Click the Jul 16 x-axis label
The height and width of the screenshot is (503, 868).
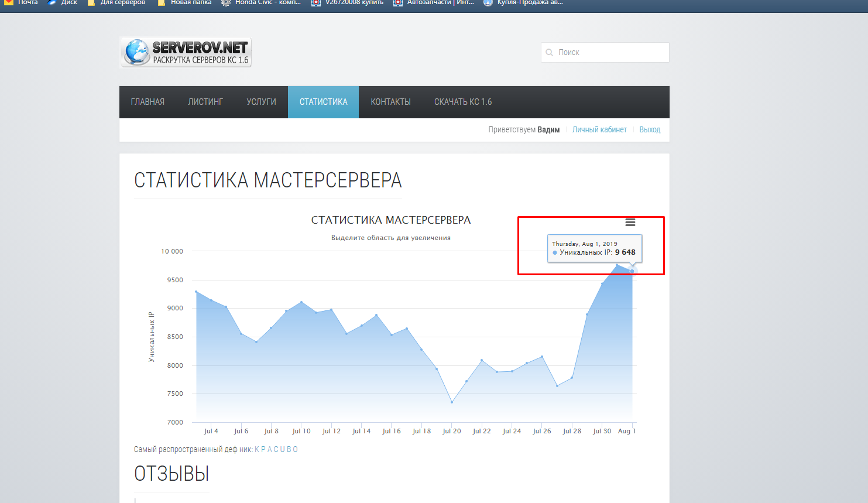click(x=392, y=431)
